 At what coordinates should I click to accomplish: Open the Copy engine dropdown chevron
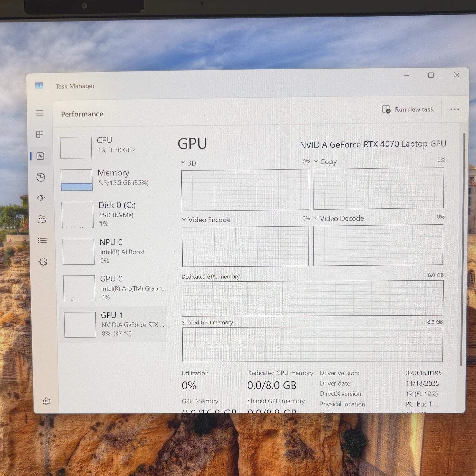(x=316, y=161)
